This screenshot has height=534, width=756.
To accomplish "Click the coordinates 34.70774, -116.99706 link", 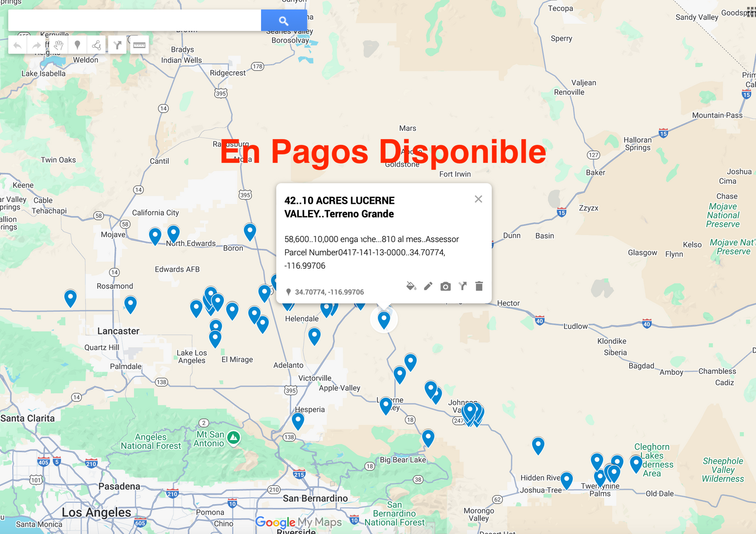I will pyautogui.click(x=329, y=292).
